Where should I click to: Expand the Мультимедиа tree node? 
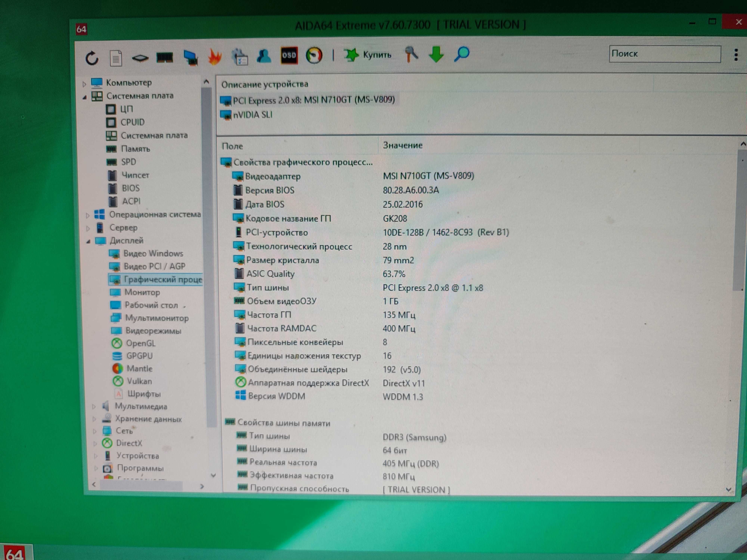(x=94, y=407)
